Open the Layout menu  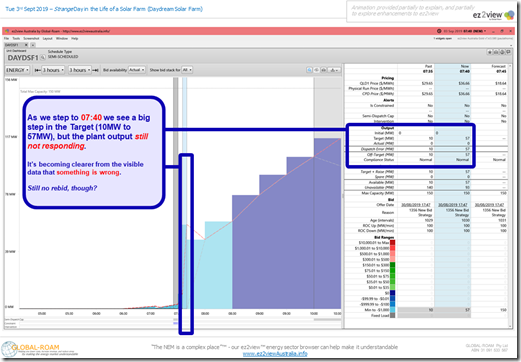coord(47,39)
